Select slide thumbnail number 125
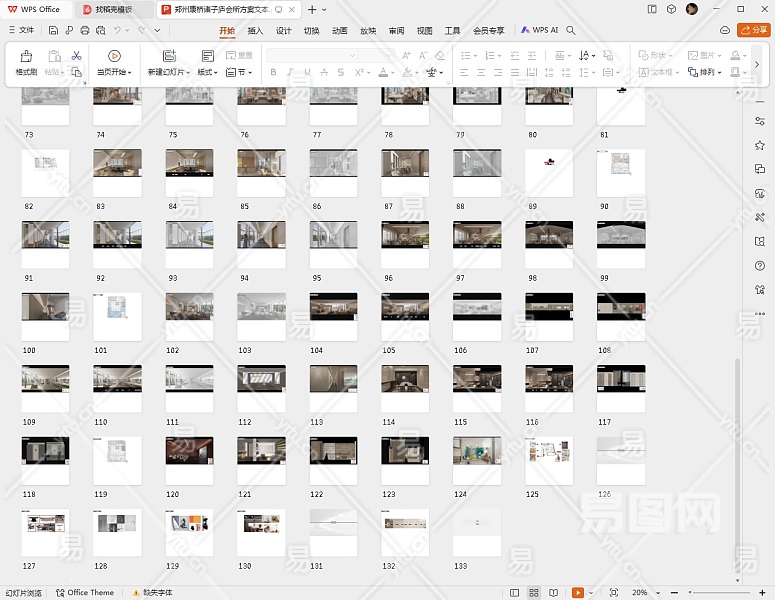The width and height of the screenshot is (775, 600). tap(549, 461)
